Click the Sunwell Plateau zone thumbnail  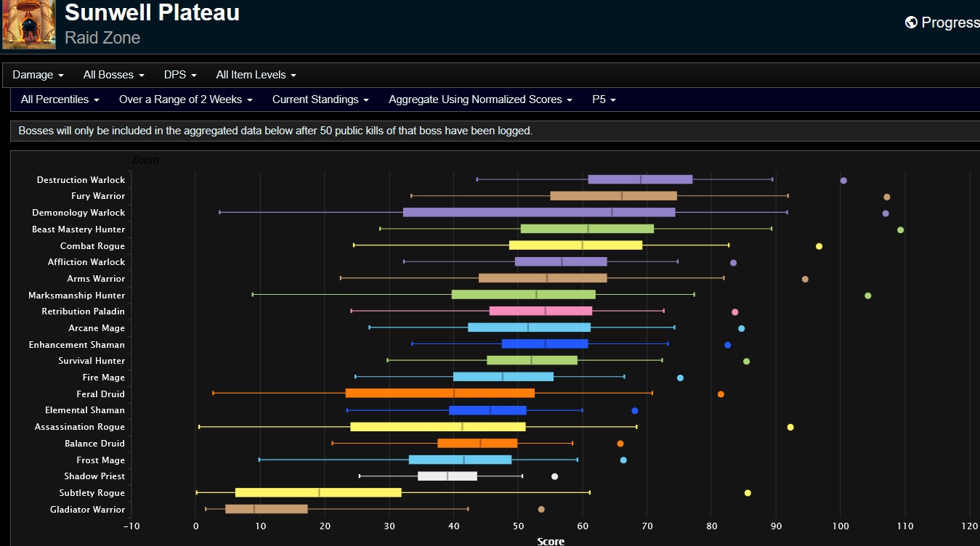click(x=28, y=24)
